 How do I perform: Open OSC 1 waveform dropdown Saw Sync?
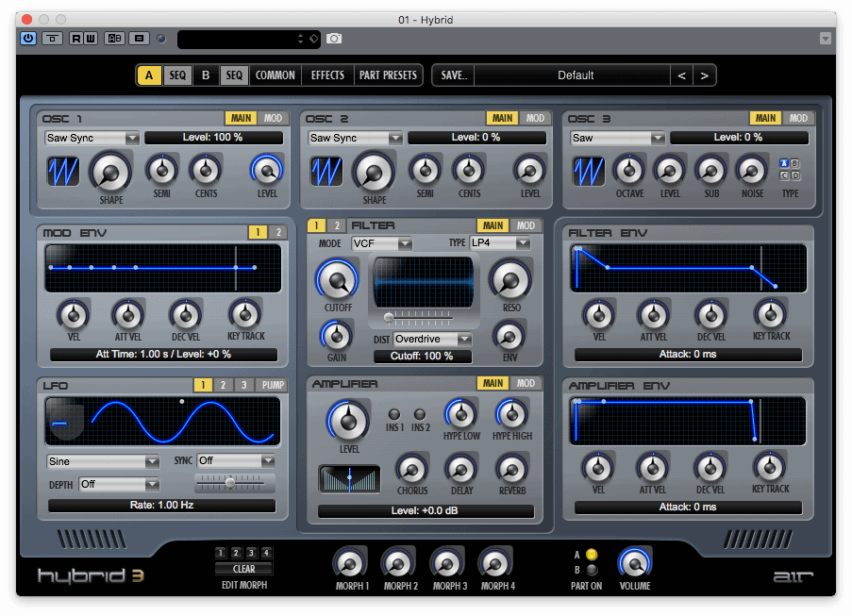point(92,138)
